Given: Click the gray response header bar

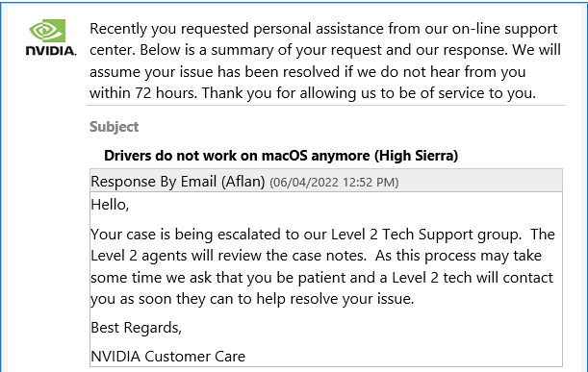Looking at the screenshot, I should point(326,181).
